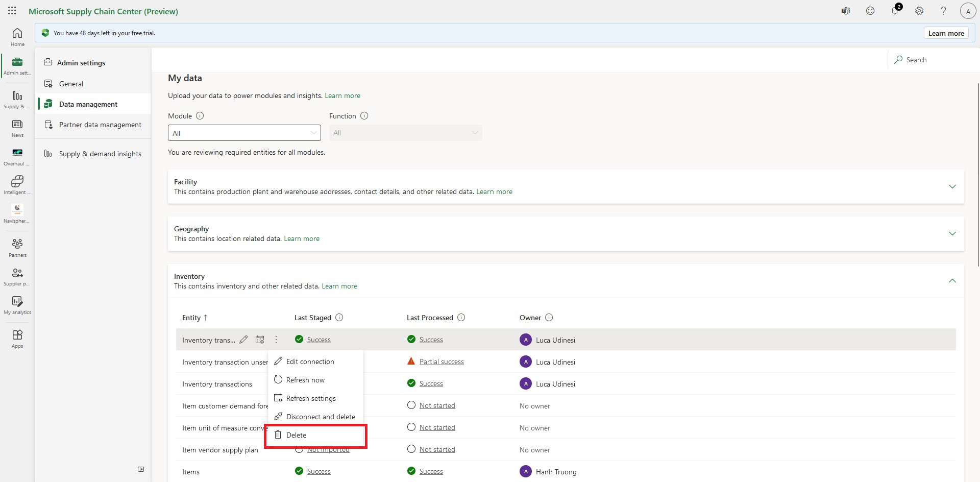Image resolution: width=980 pixels, height=482 pixels.
Task: Click the feedback smiley icon
Action: pos(870,11)
